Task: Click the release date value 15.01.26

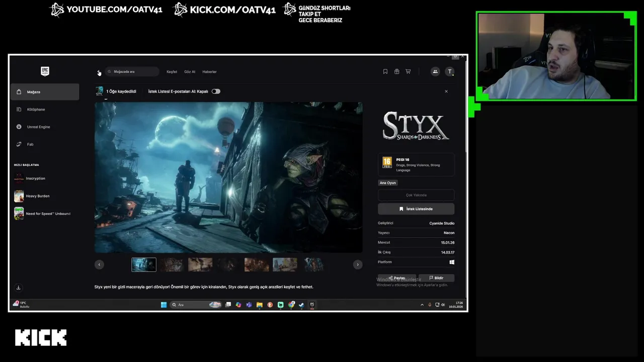Action: point(448,242)
